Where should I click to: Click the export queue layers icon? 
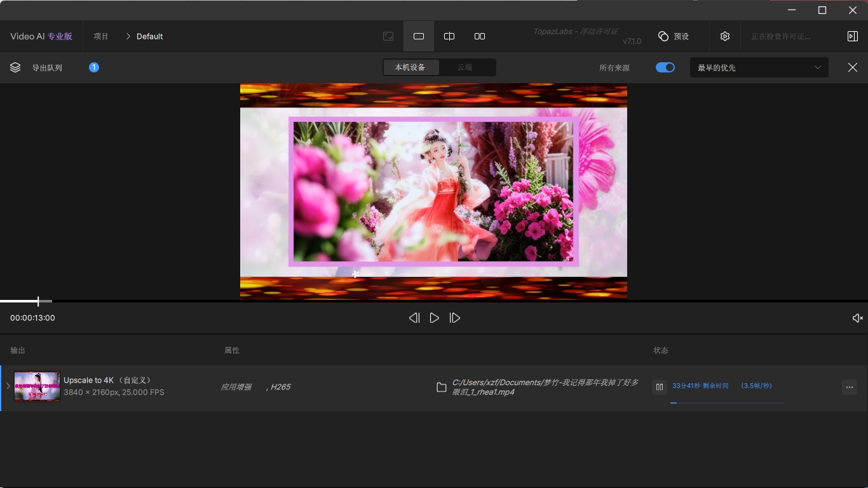point(15,67)
